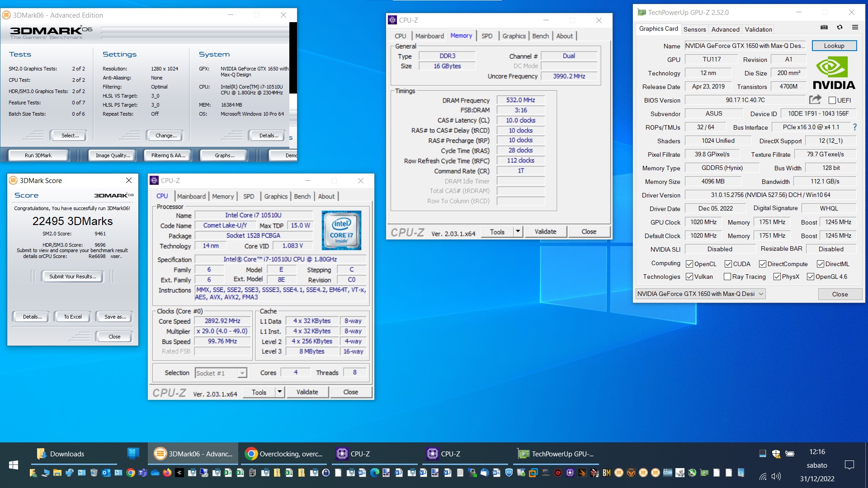
Task: Toggle the OpenGL 4.6 checkbox
Action: pos(811,277)
